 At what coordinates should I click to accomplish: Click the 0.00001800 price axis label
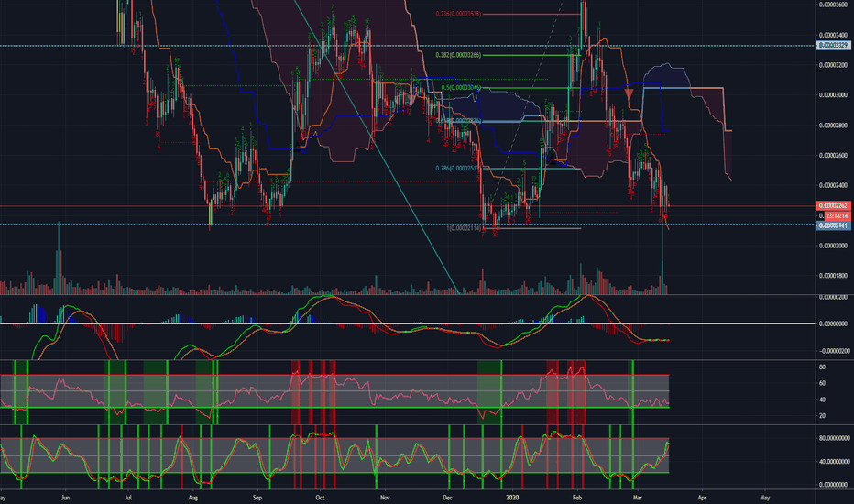tap(833, 276)
